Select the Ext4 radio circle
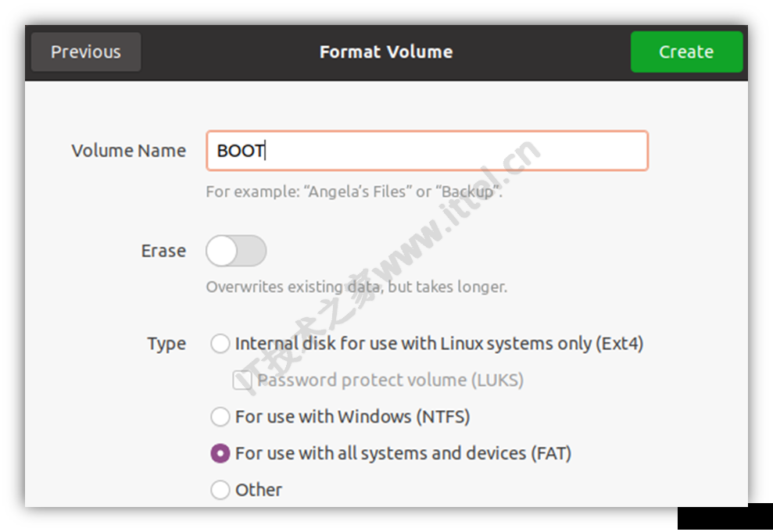This screenshot has width=773, height=532. 220,343
